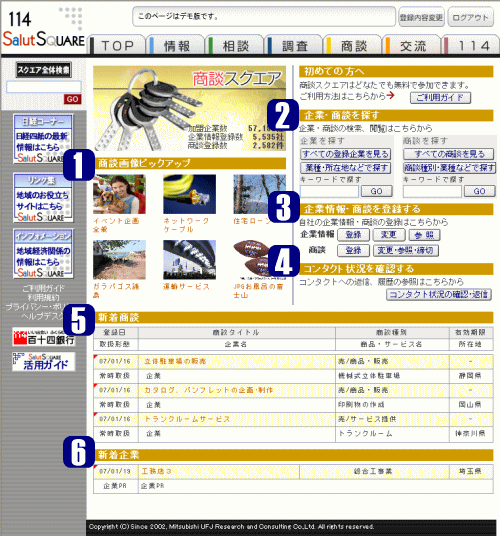
Task: Click the 114 Salut Square logo
Action: [43, 30]
